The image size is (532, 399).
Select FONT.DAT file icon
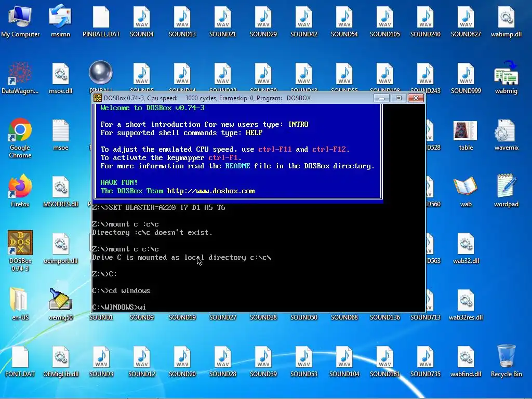pos(20,357)
